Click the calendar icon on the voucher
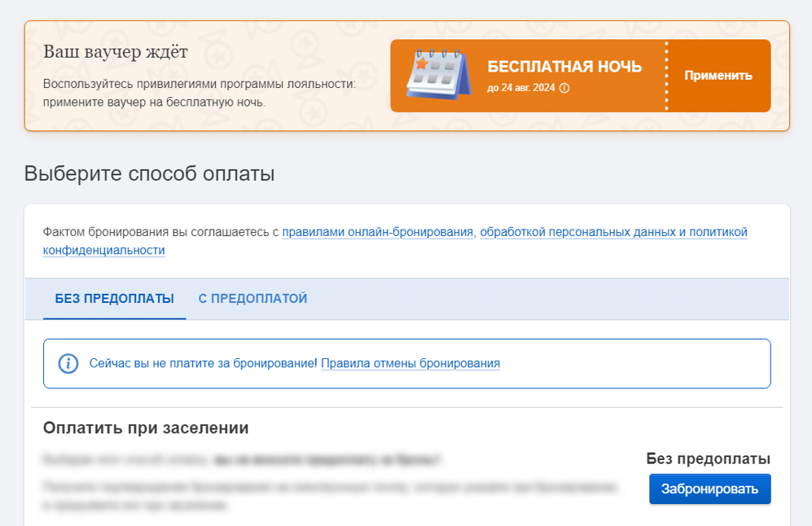Viewport: 812px width, 526px height. (x=439, y=74)
